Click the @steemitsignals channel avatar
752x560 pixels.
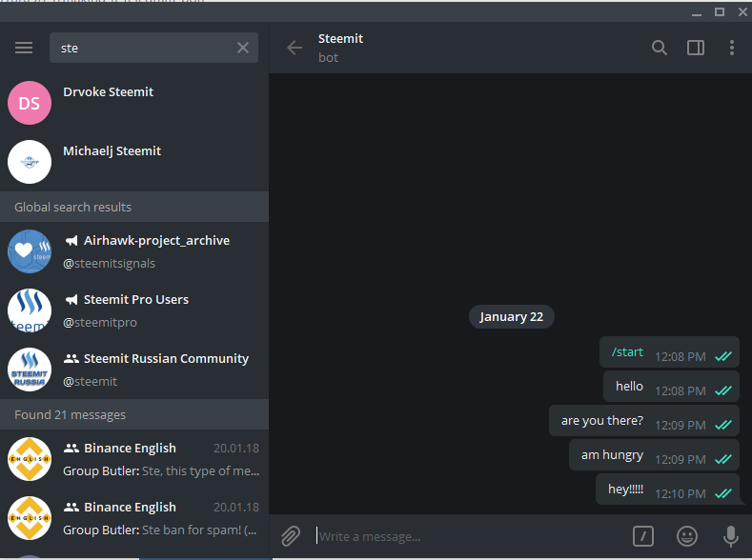coord(30,251)
